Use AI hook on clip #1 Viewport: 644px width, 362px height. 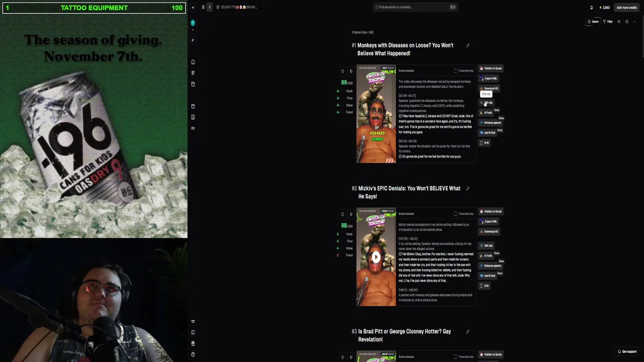487,113
